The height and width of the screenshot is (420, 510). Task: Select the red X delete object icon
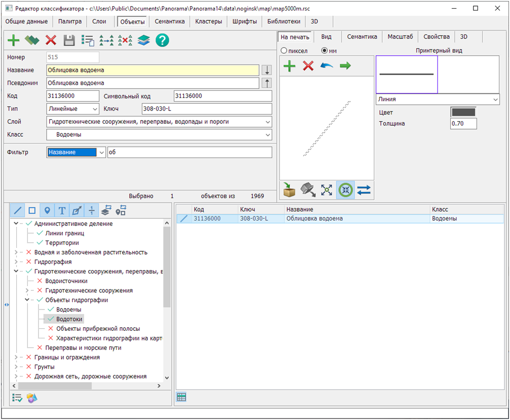pyautogui.click(x=50, y=41)
